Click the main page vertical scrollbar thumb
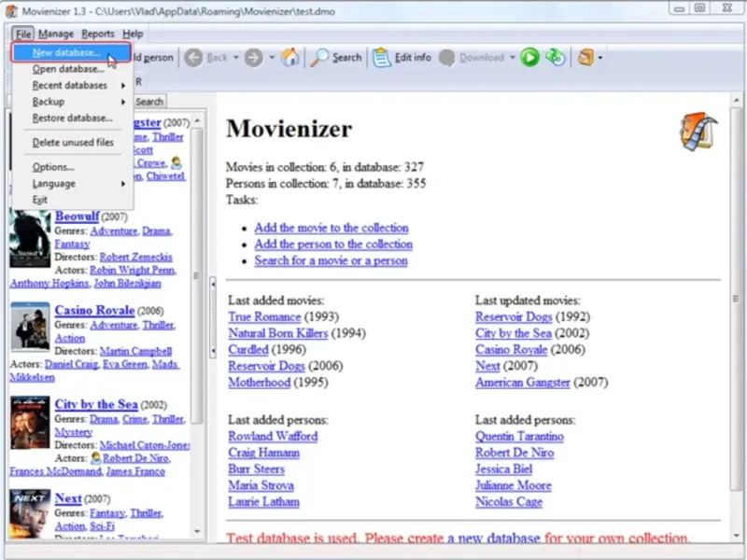The image size is (747, 560). [x=736, y=298]
